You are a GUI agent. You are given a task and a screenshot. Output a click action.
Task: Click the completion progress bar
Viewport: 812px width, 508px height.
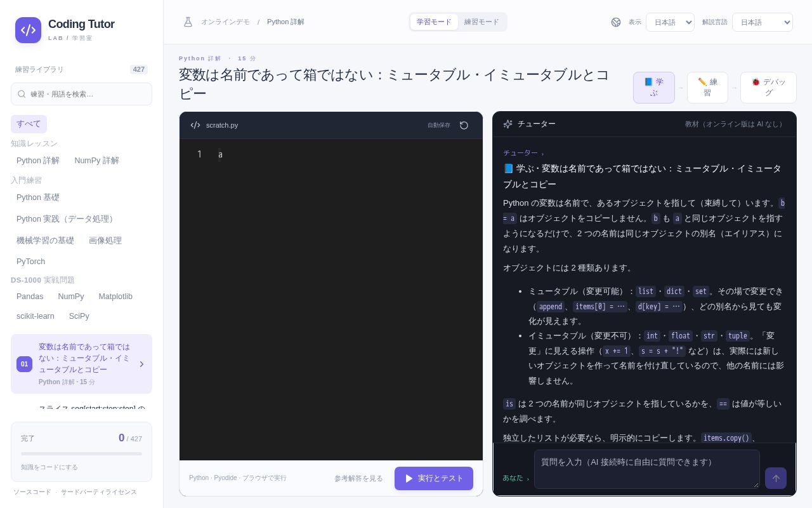pyautogui.click(x=81, y=453)
